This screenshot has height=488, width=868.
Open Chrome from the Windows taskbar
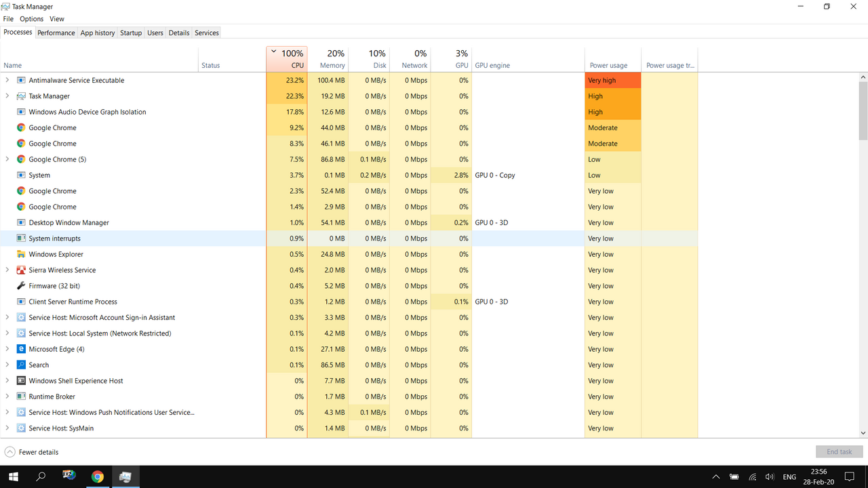coord(98,476)
